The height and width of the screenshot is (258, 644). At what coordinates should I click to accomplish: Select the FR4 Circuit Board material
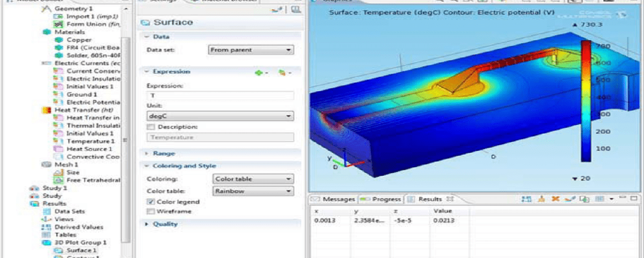coord(87,48)
